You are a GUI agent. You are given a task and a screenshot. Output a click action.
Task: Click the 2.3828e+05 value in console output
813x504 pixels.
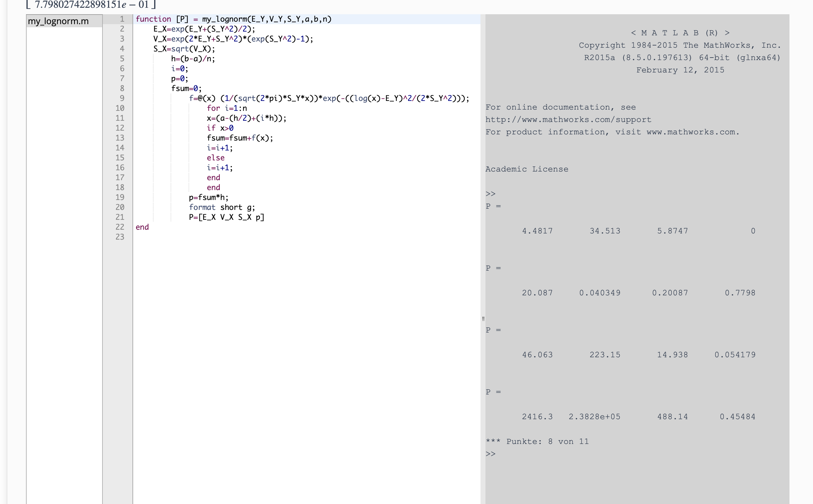pos(594,417)
